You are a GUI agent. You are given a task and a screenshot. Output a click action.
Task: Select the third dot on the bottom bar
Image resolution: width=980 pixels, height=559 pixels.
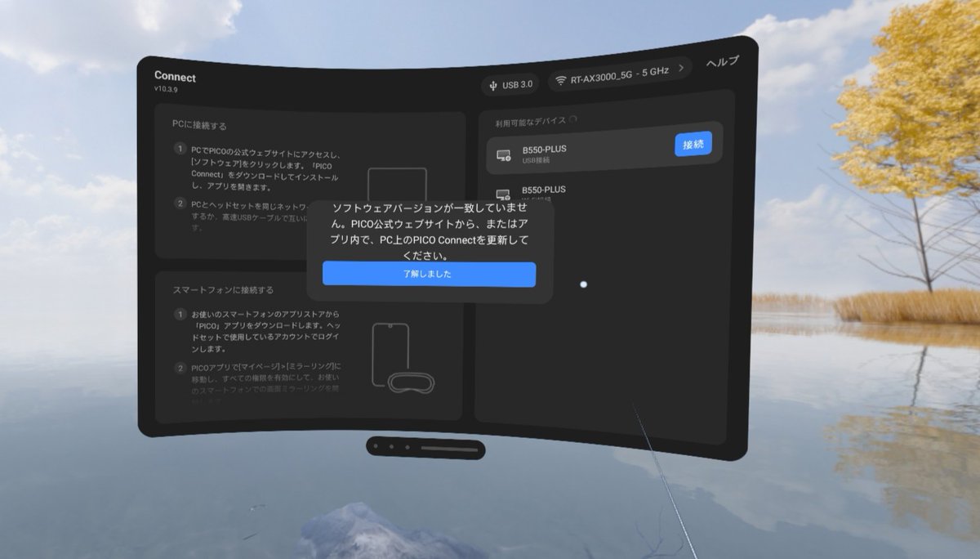pyautogui.click(x=407, y=447)
